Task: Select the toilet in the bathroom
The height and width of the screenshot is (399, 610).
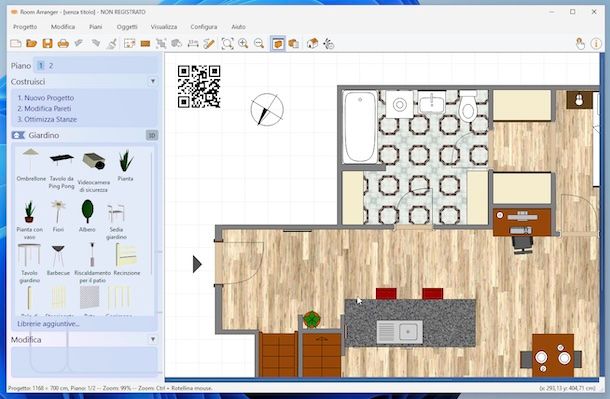Action: 468,106
